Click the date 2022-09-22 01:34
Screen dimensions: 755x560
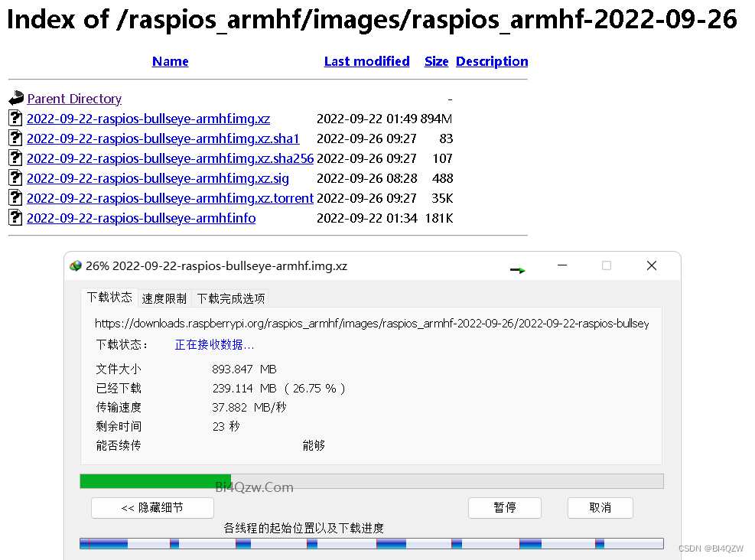point(367,218)
